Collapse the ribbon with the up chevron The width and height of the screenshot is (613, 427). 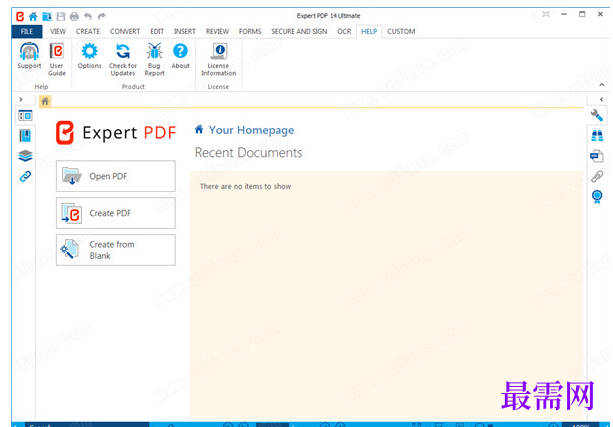602,84
